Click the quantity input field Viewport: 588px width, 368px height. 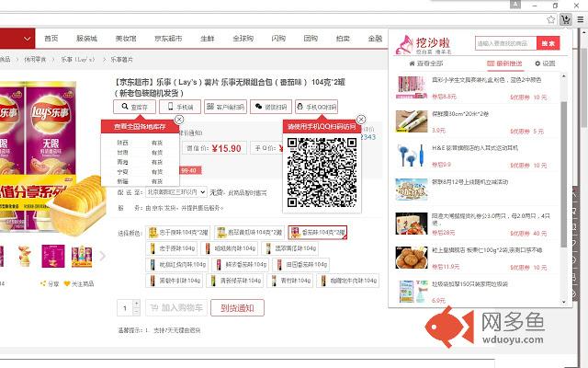pos(125,308)
